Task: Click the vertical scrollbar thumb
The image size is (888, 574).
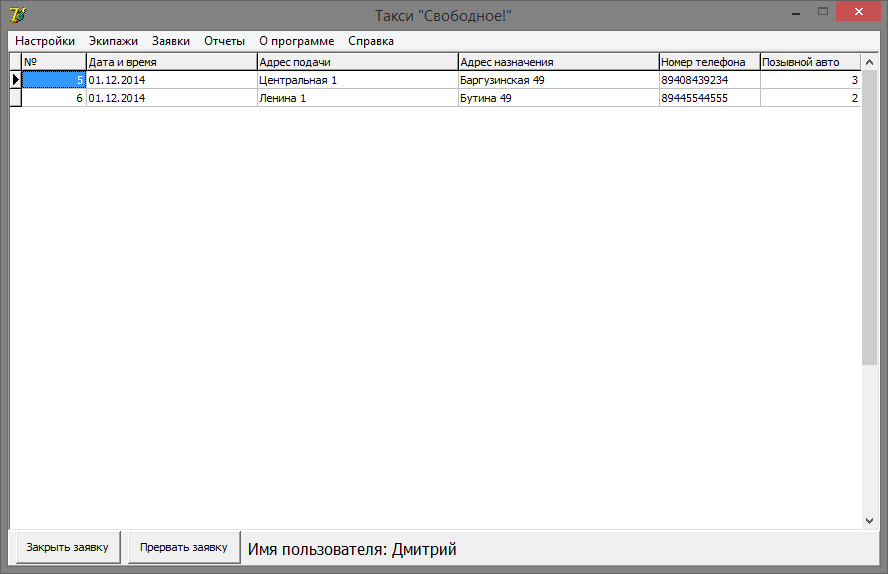Action: coord(869,218)
